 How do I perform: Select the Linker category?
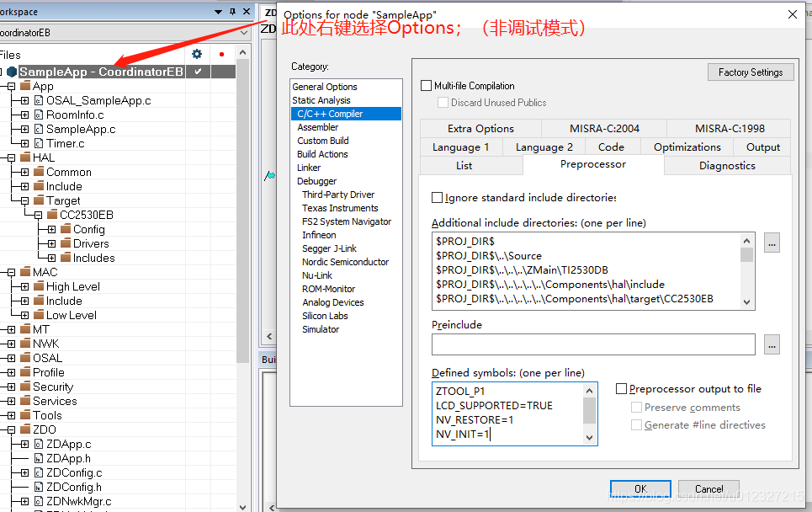tap(309, 168)
